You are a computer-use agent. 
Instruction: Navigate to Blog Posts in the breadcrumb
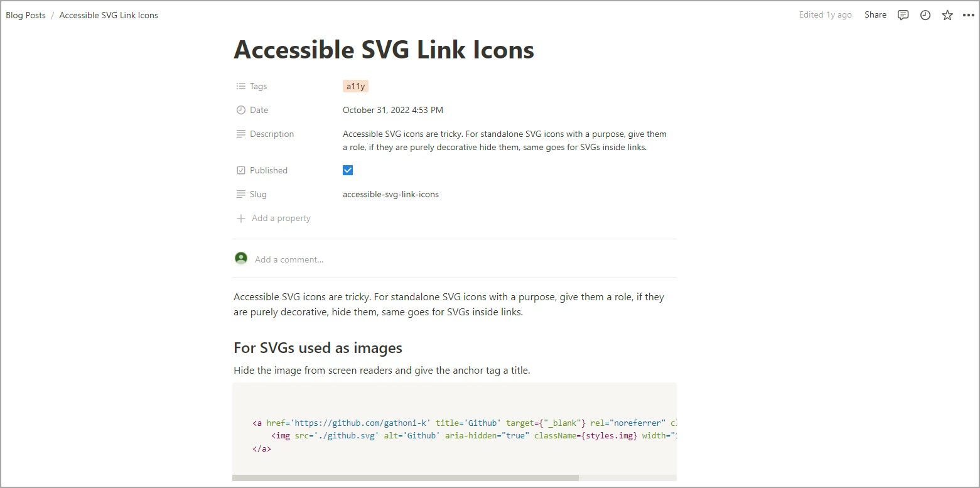(25, 14)
